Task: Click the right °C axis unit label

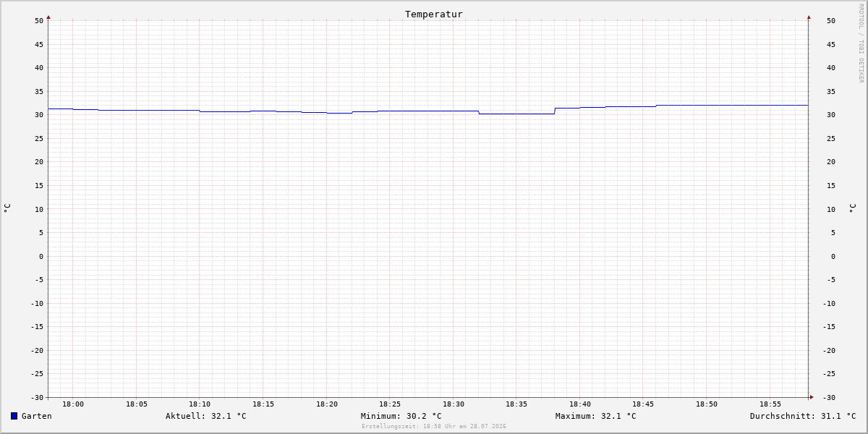Action: pos(852,208)
